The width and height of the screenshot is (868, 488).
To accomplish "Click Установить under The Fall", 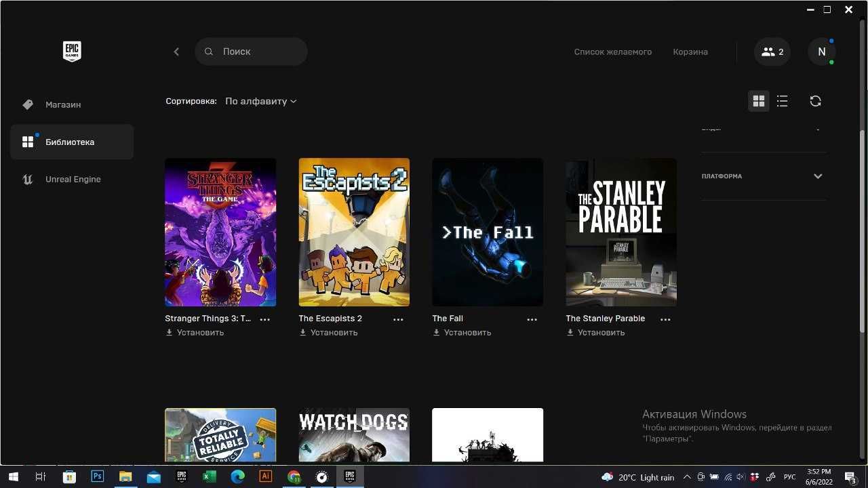I will 462,333.
